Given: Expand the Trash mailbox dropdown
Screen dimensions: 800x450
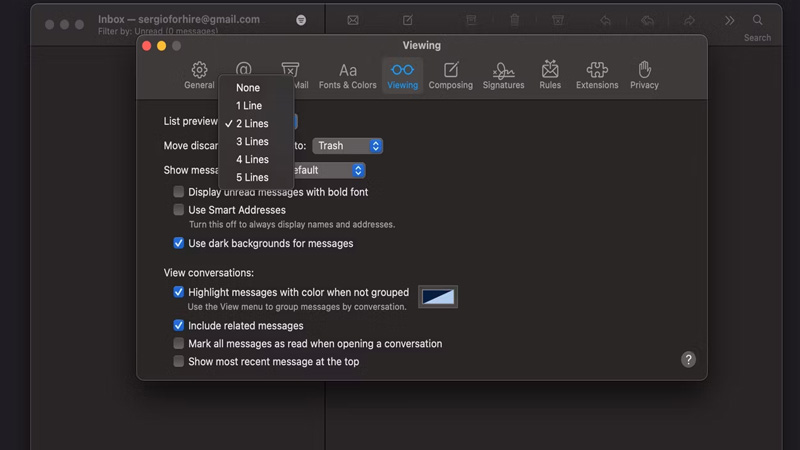Looking at the screenshot, I should (x=347, y=146).
